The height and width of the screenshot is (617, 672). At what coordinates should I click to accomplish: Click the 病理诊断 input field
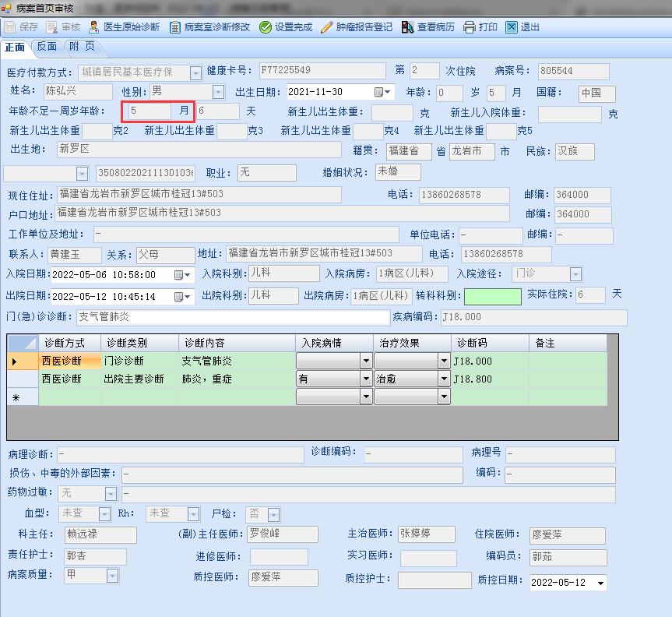point(181,454)
